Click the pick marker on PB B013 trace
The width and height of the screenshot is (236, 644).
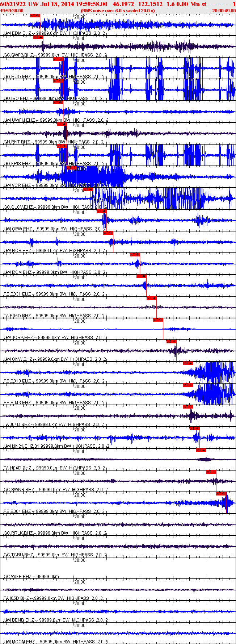pos(188,363)
